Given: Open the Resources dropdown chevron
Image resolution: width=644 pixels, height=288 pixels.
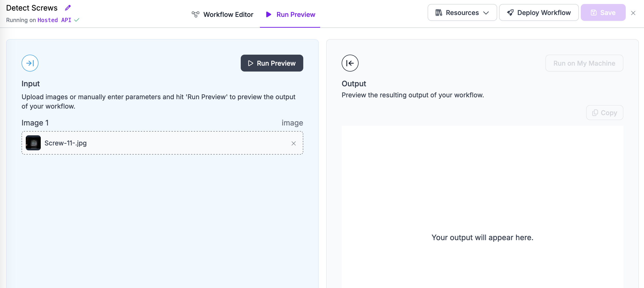Looking at the screenshot, I should 486,12.
